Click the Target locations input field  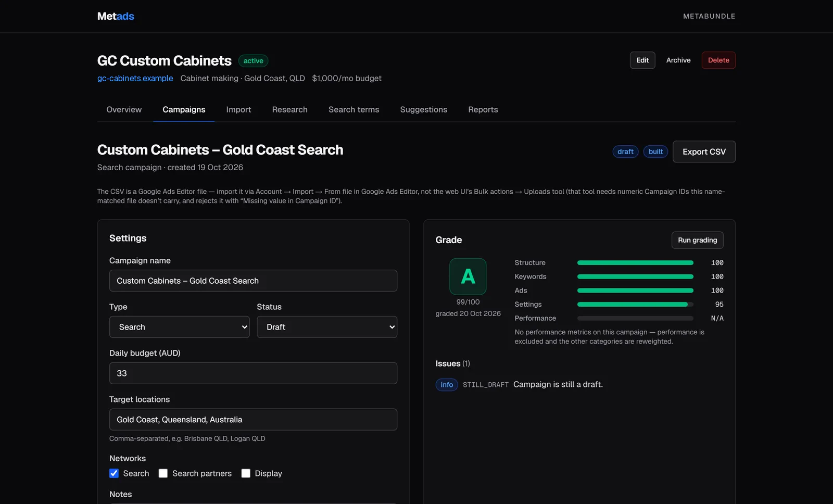[x=253, y=420]
